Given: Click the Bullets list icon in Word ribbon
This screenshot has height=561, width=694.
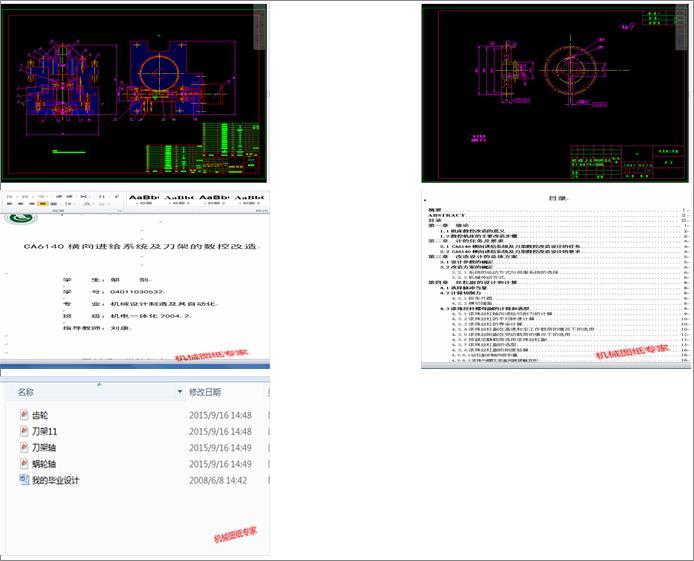Looking at the screenshot, I should coord(10,196).
